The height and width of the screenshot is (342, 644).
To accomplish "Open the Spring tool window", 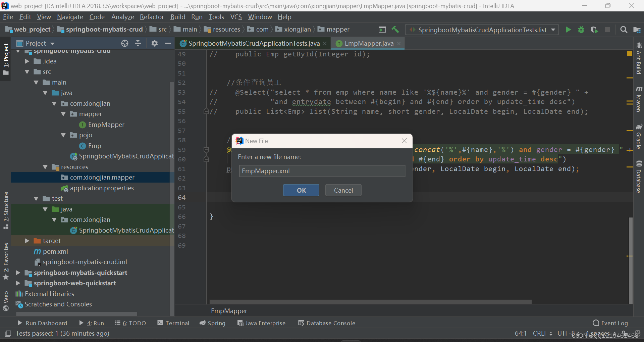I will tap(213, 323).
